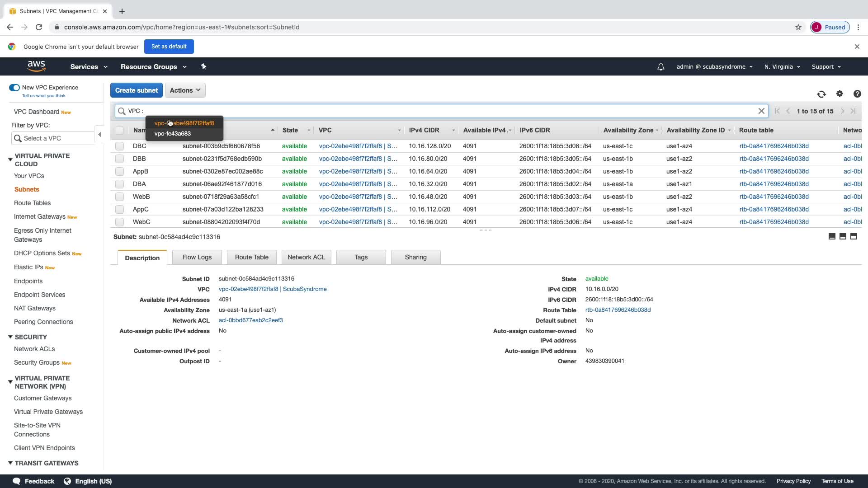Open the acl-0bbd677eab2c2eef3 Network ACL link
Screen dimensions: 868x488
[x=250, y=320]
